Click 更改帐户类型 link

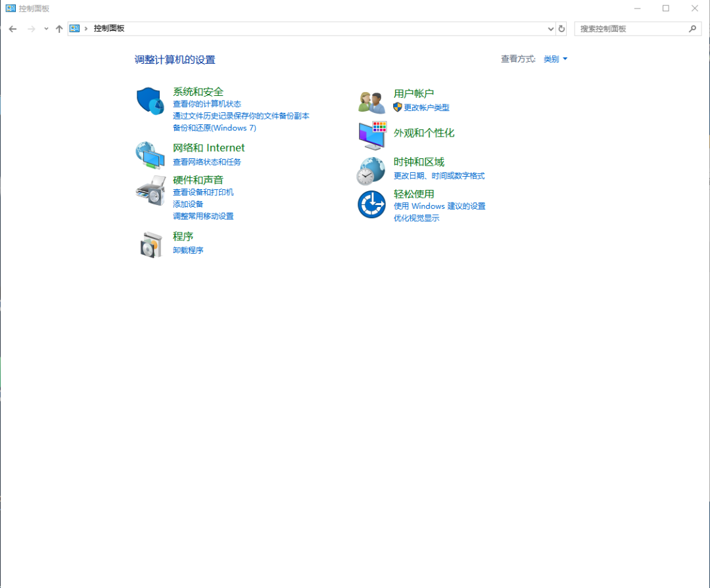point(427,108)
